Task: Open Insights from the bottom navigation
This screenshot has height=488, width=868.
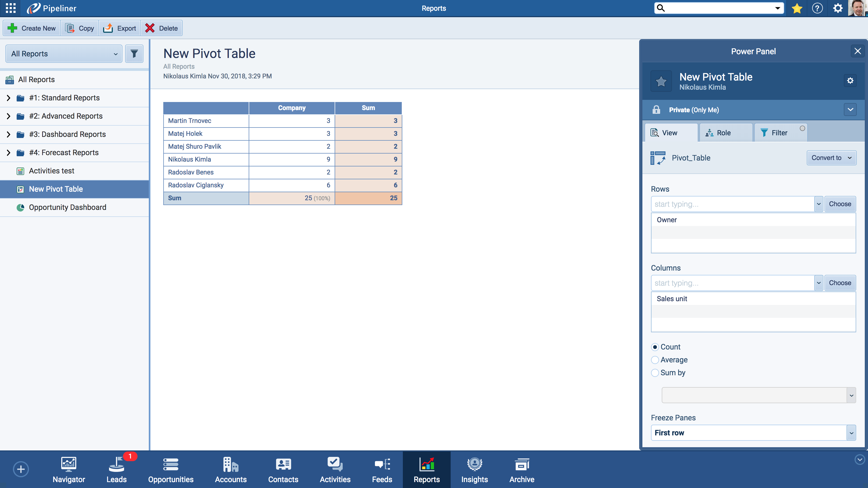Action: pyautogui.click(x=474, y=469)
